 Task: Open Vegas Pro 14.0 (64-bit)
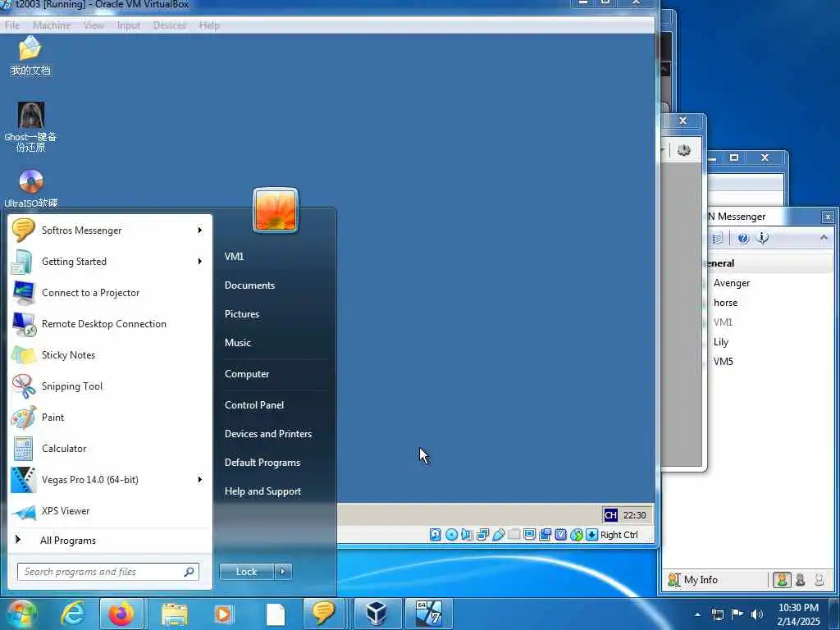110,479
